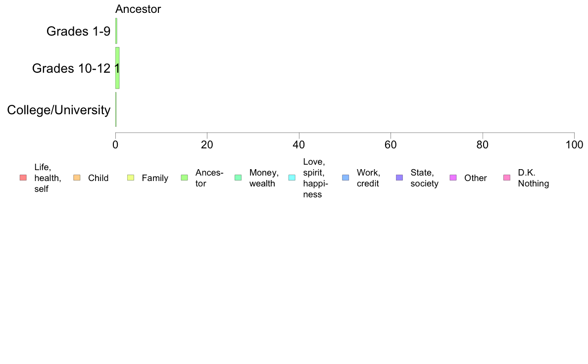Click the Life, health, self legend swatch

pos(23,178)
